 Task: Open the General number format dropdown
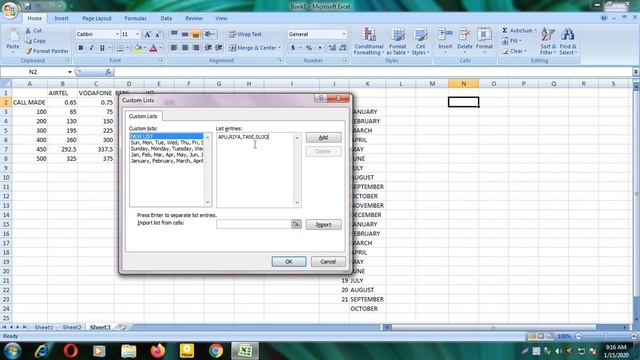click(344, 34)
